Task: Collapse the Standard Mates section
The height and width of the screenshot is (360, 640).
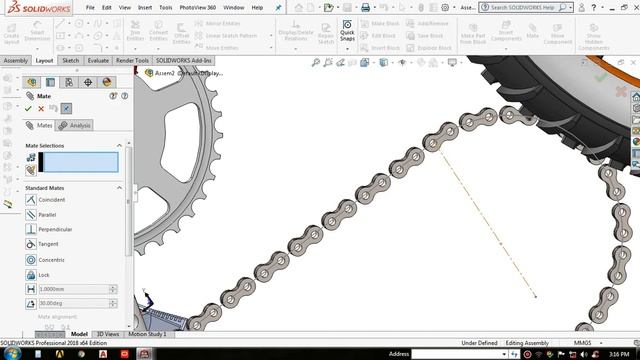Action: point(119,188)
